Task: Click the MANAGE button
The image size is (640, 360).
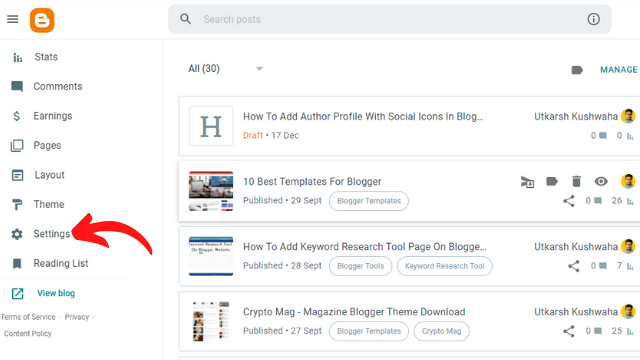Action: click(618, 70)
